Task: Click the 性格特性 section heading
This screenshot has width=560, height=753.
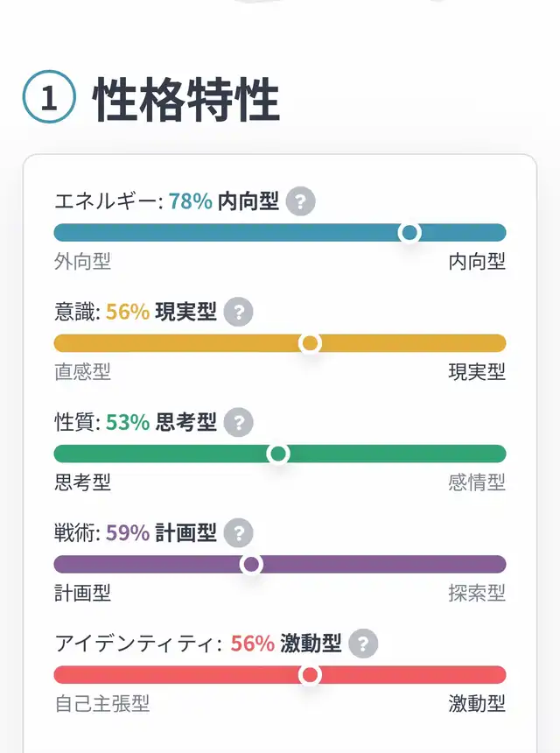Action: pyautogui.click(x=186, y=99)
